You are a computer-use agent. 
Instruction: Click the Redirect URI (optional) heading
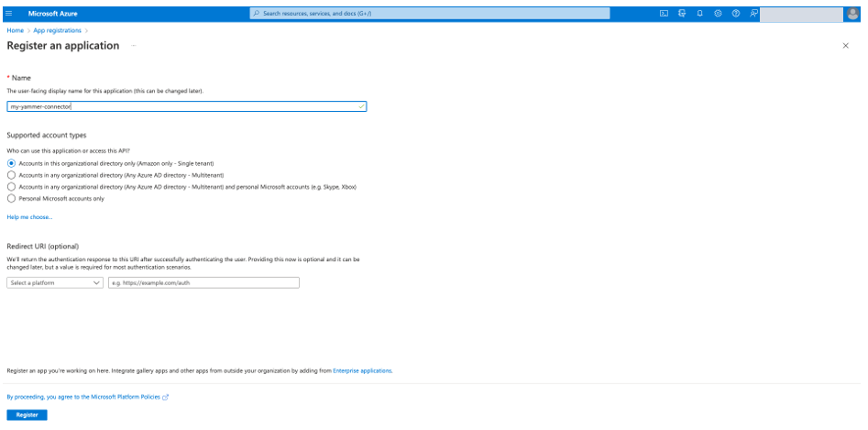43,247
